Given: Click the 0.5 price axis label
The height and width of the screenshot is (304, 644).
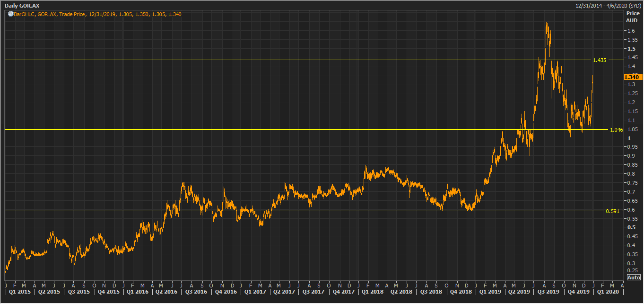Looking at the screenshot, I should 631,227.
